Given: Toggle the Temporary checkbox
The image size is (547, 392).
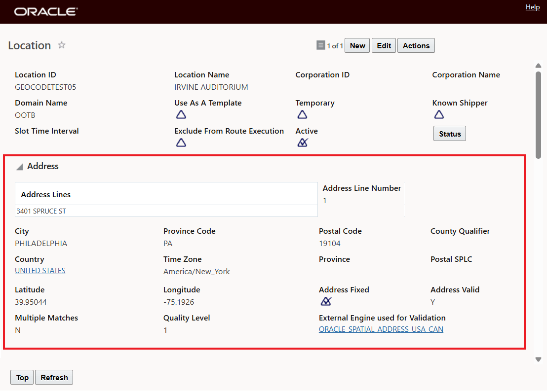Looking at the screenshot, I should 302,115.
